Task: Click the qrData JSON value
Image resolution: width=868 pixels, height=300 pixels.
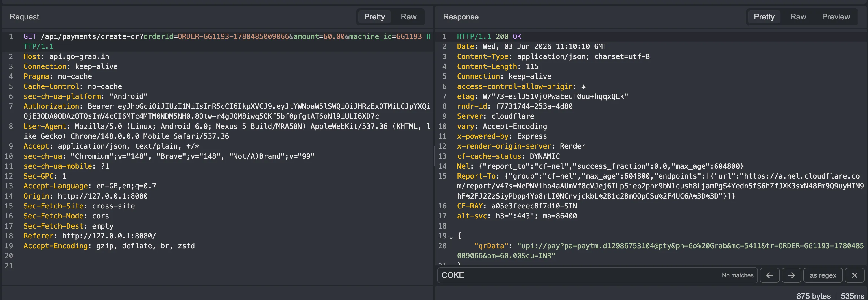Action: (x=660, y=251)
